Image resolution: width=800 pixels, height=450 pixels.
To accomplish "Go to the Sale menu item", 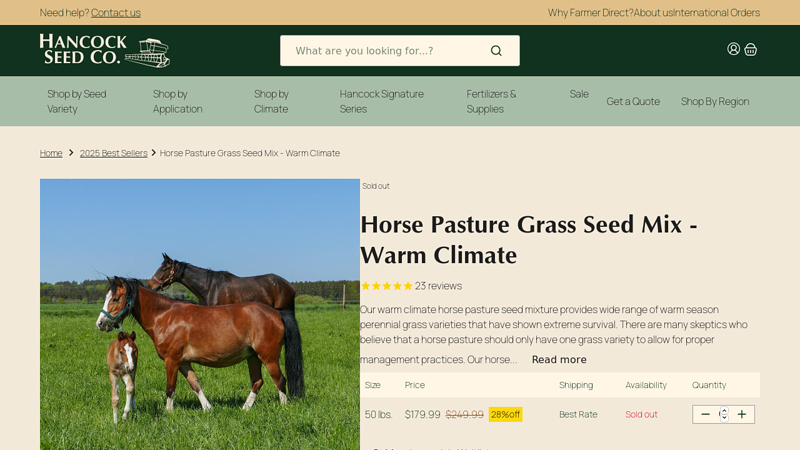I will coord(579,94).
